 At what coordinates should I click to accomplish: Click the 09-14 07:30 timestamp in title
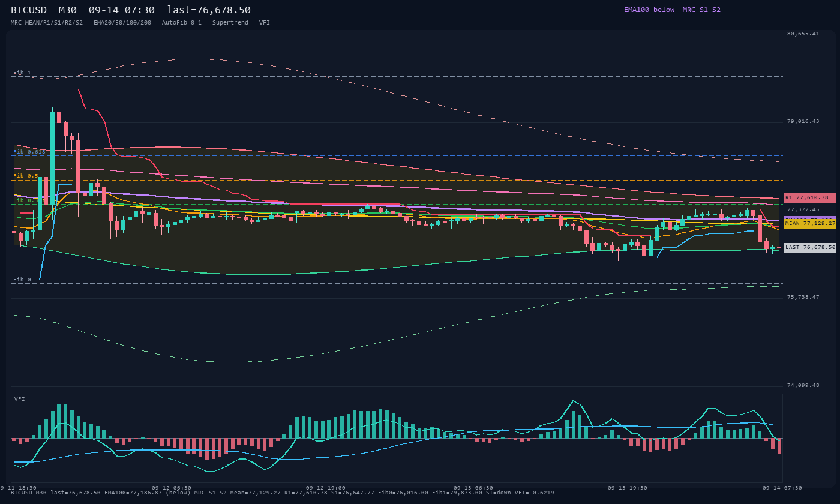pos(121,10)
